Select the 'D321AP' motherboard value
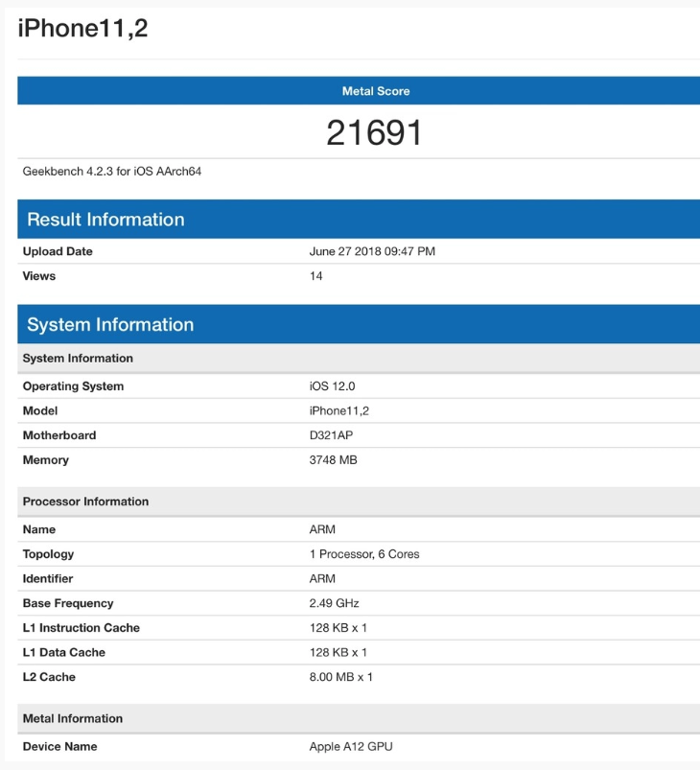 [331, 435]
